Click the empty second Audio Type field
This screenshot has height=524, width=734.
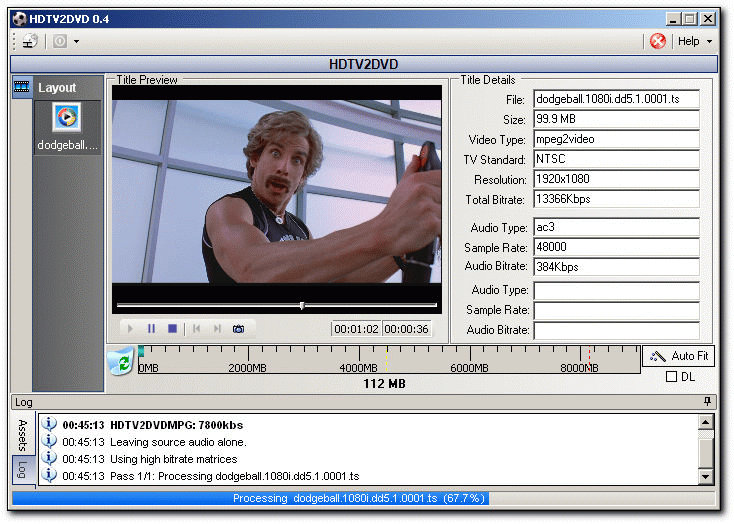pyautogui.click(x=616, y=290)
